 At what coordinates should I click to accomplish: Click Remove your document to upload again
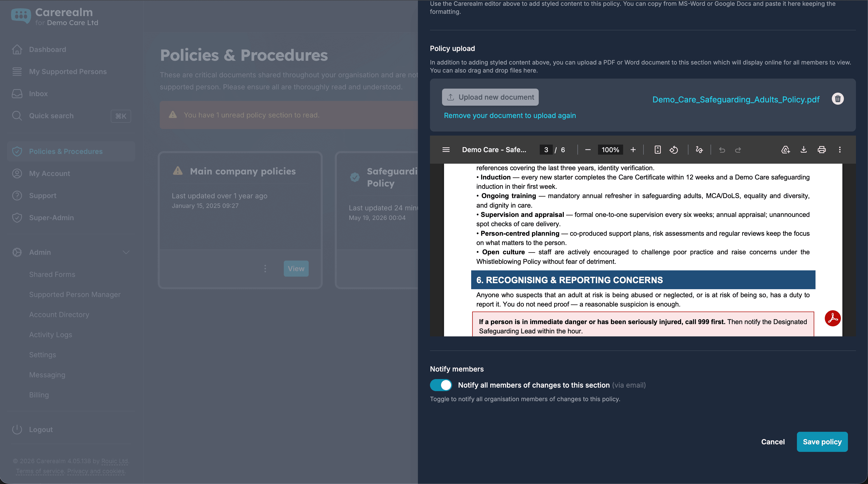click(510, 115)
